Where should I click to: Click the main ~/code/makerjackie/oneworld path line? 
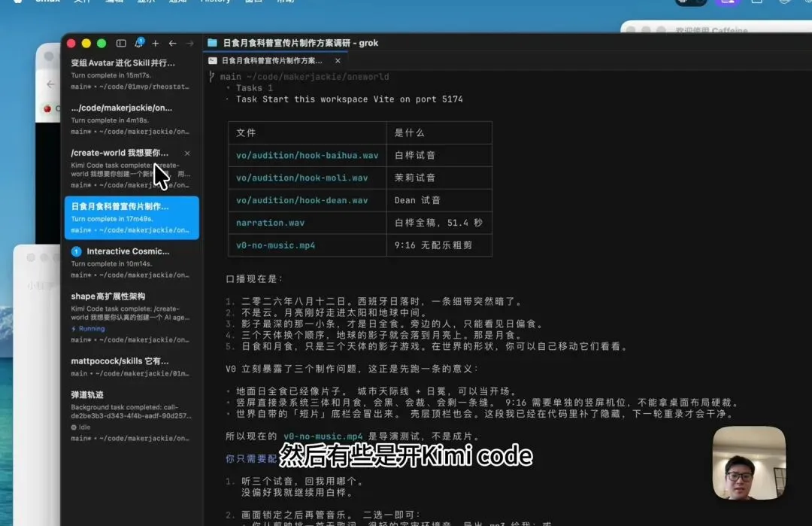pyautogui.click(x=304, y=77)
